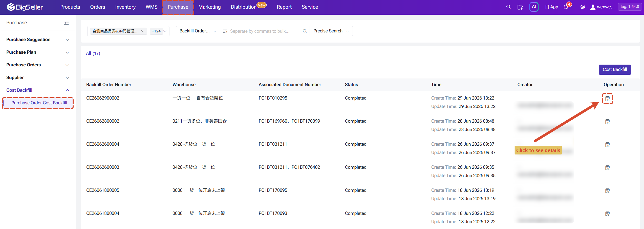The image size is (644, 229).
Task: Open the folder export icon in header
Action: click(520, 7)
